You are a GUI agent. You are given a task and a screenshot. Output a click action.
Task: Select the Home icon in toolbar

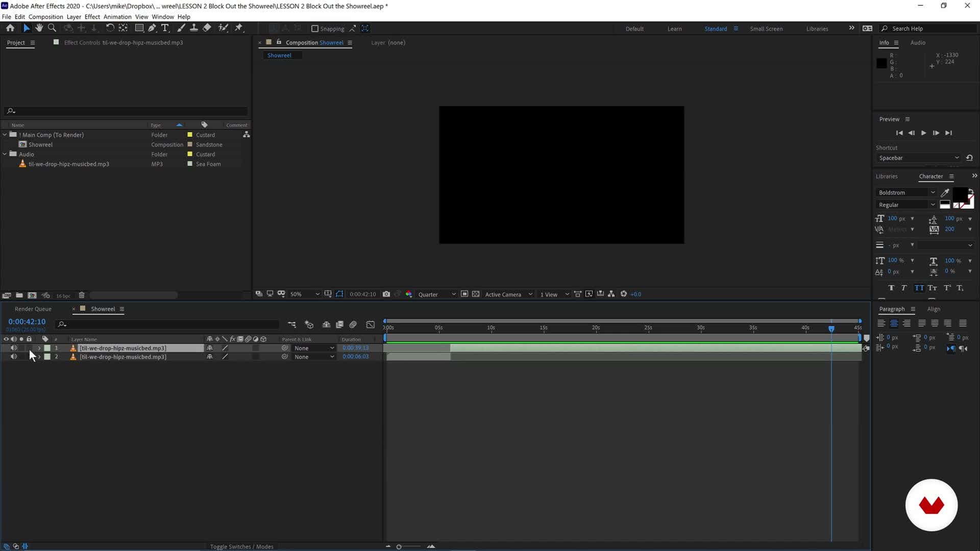pyautogui.click(x=10, y=28)
